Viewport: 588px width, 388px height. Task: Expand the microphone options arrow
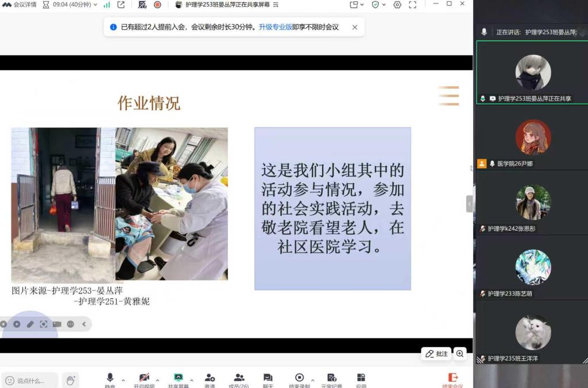(123, 380)
